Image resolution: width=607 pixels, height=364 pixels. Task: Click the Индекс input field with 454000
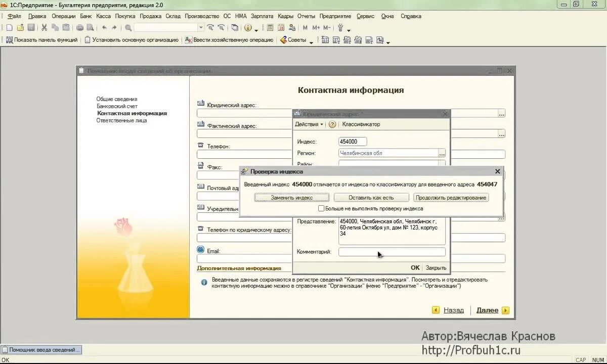(x=353, y=142)
